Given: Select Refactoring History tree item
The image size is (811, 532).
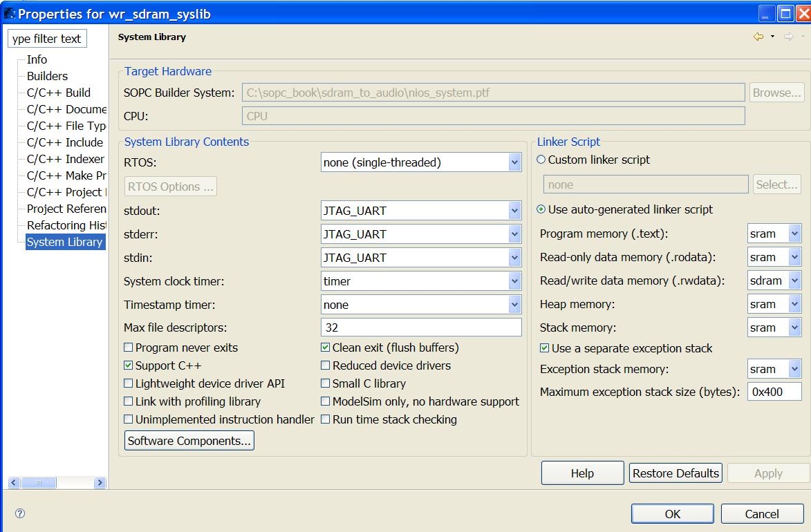Looking at the screenshot, I should (66, 225).
